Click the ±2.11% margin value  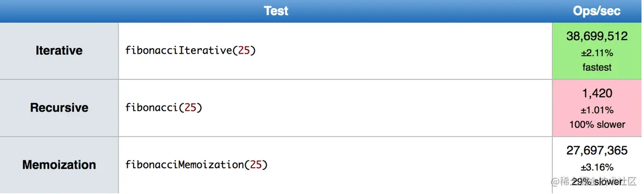point(597,53)
